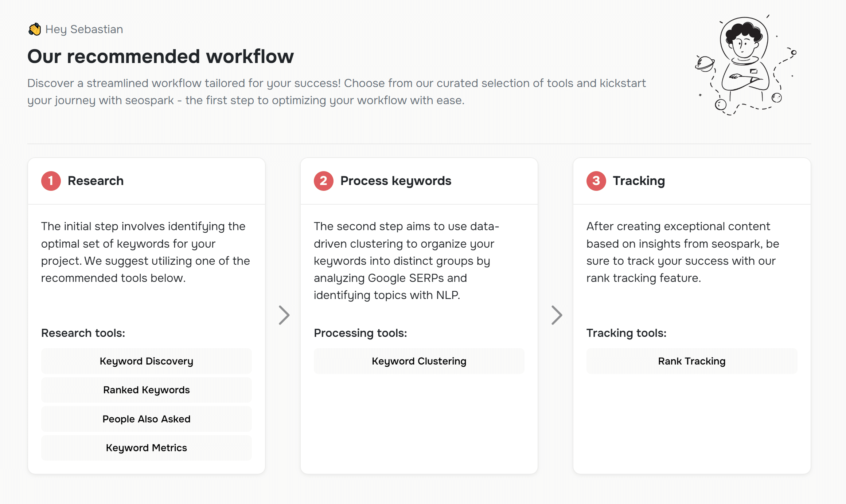Click the 'Research tools:' label

tap(83, 333)
